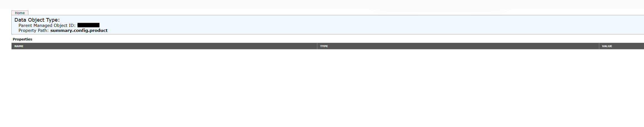Screen dimensions: 644x127
Task: Click the gray strip above Home tab
Action: (x=322, y=4)
